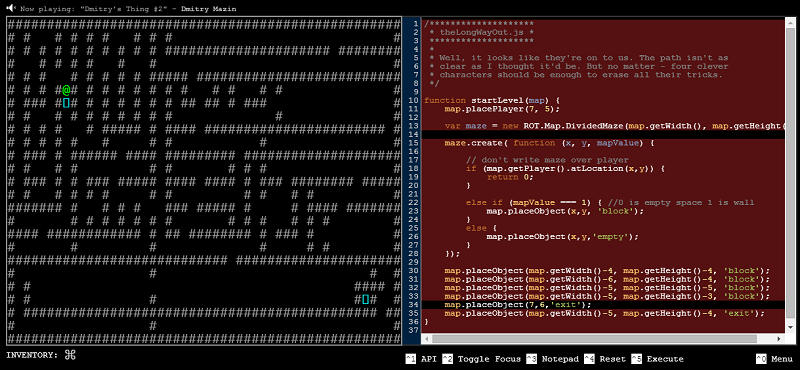800x370 pixels.
Task: Click the code editor scrollbar right arrow
Action: pyautogui.click(x=779, y=339)
